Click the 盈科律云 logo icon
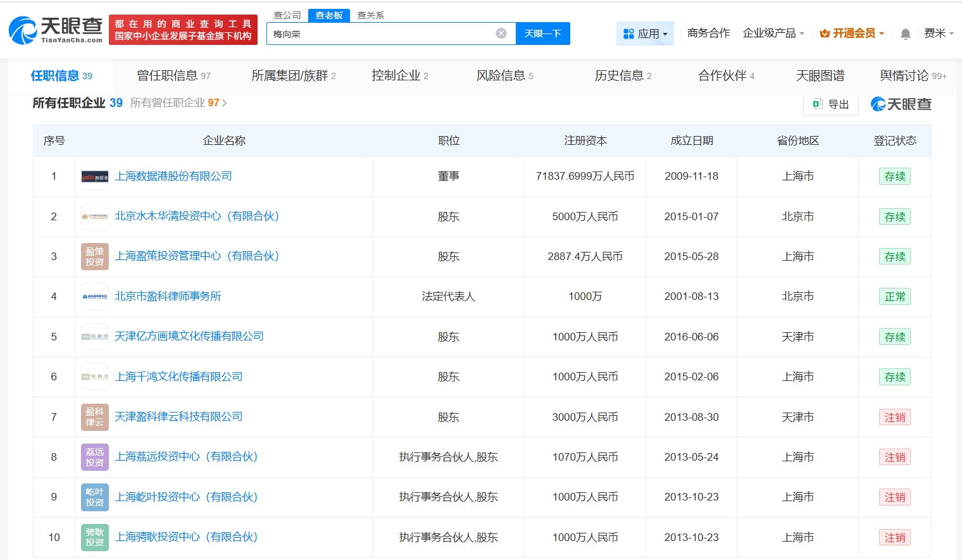 click(95, 417)
